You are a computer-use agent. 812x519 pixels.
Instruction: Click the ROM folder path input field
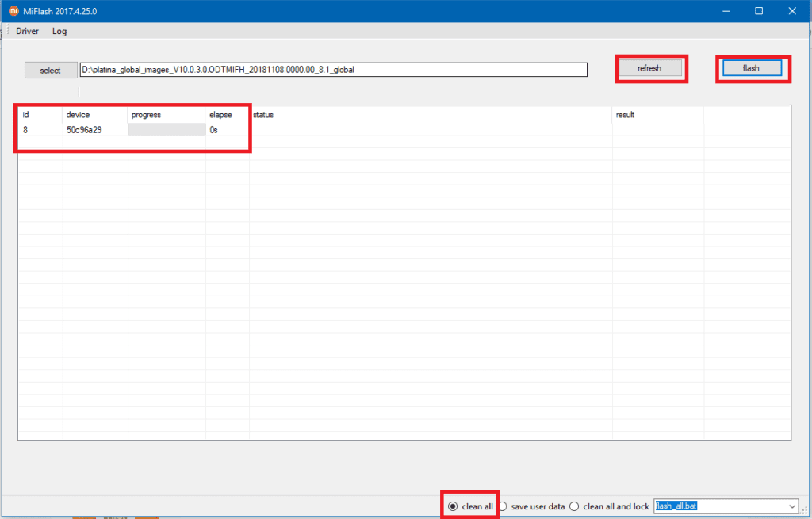pos(334,70)
